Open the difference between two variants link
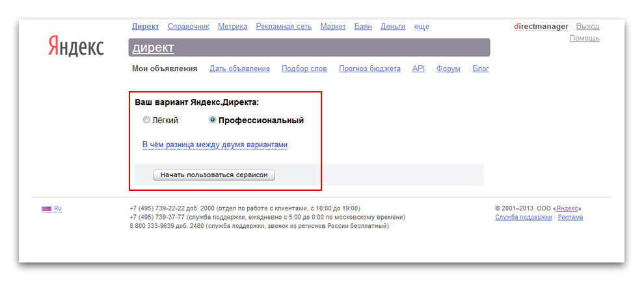This screenshot has height=282, width=644. pos(215,145)
